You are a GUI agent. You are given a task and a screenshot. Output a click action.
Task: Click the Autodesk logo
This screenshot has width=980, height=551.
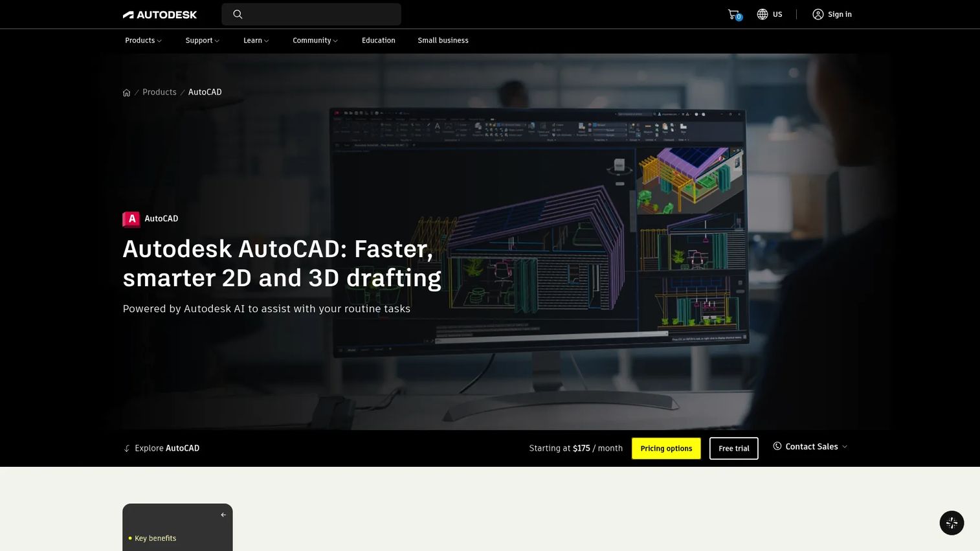tap(160, 14)
